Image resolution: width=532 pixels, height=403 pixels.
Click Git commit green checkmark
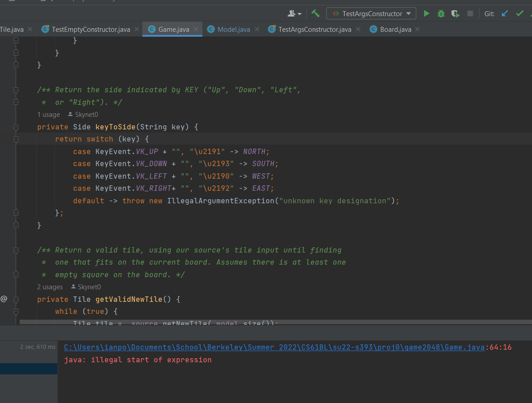click(519, 14)
